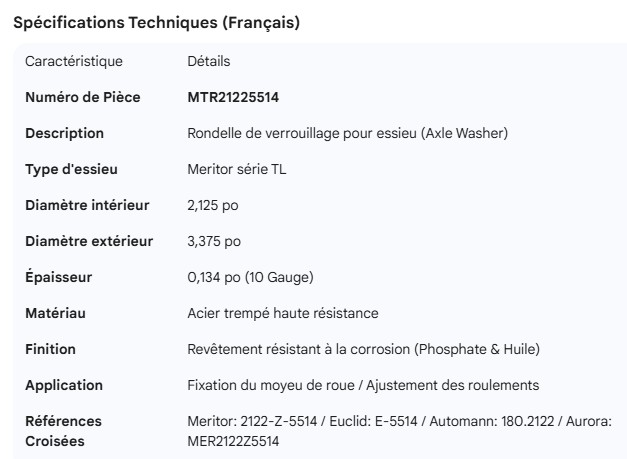Click the Numéro de Pièce label
Viewport: 627px width, 459px height.
coord(82,97)
